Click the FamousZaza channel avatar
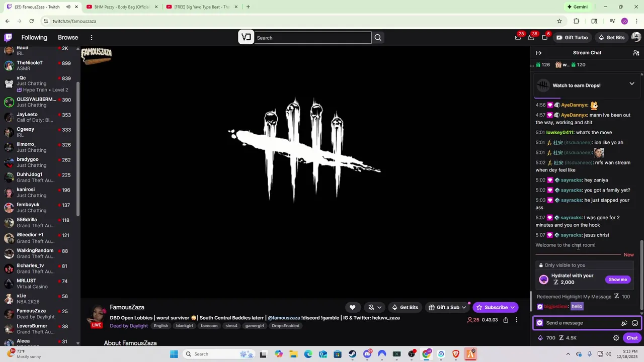644x362 pixels. coord(97,316)
